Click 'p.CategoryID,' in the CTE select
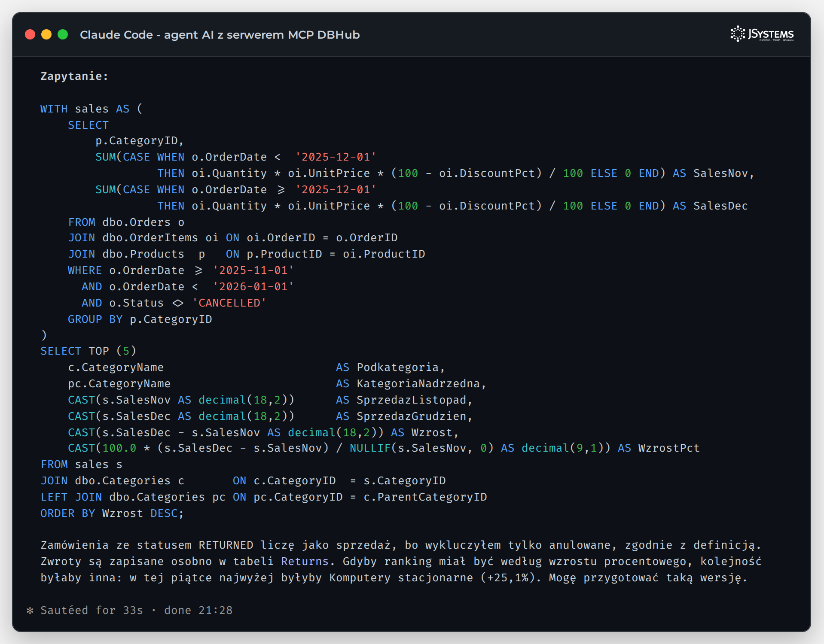This screenshot has height=644, width=824. [140, 141]
